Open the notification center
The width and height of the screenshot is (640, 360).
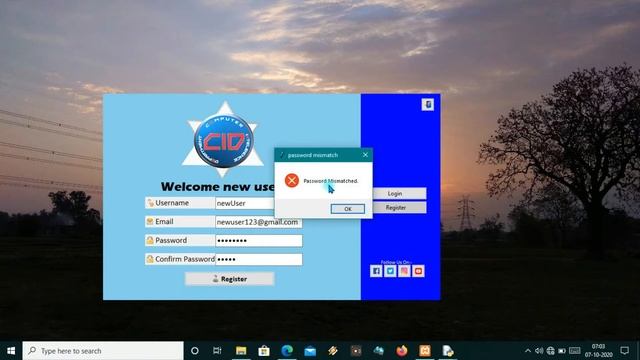pyautogui.click(x=624, y=351)
